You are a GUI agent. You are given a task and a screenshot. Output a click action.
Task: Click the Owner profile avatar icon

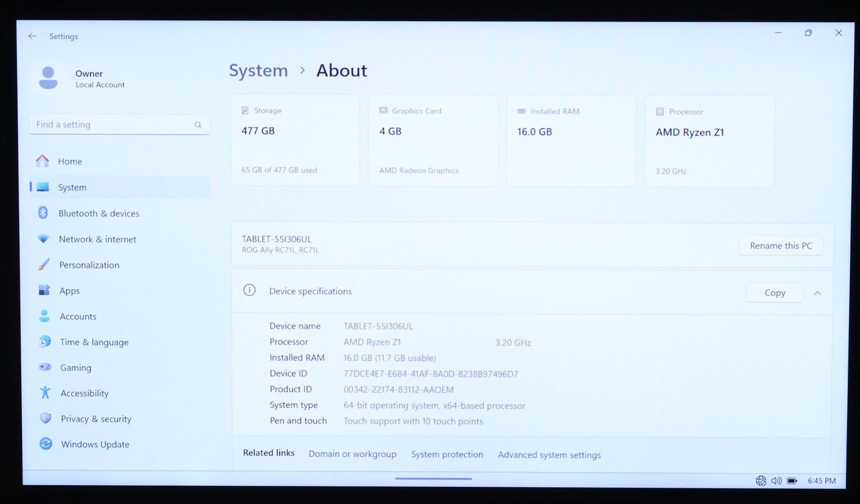pos(48,78)
